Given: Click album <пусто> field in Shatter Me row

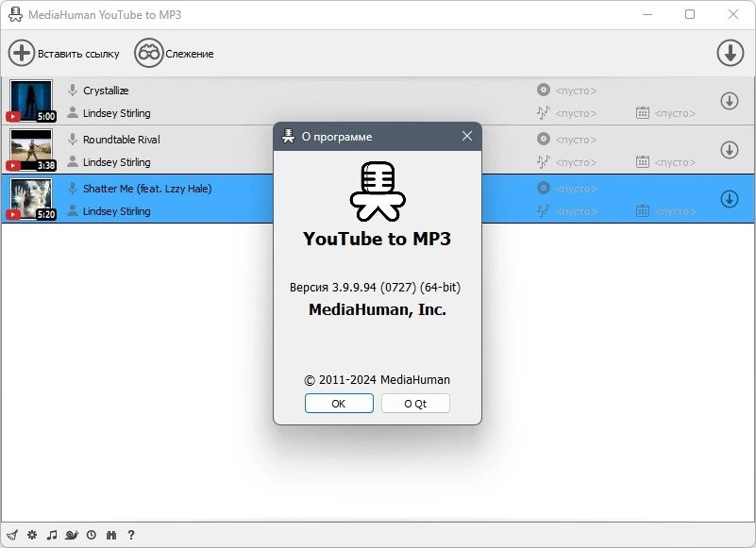Looking at the screenshot, I should (576, 189).
